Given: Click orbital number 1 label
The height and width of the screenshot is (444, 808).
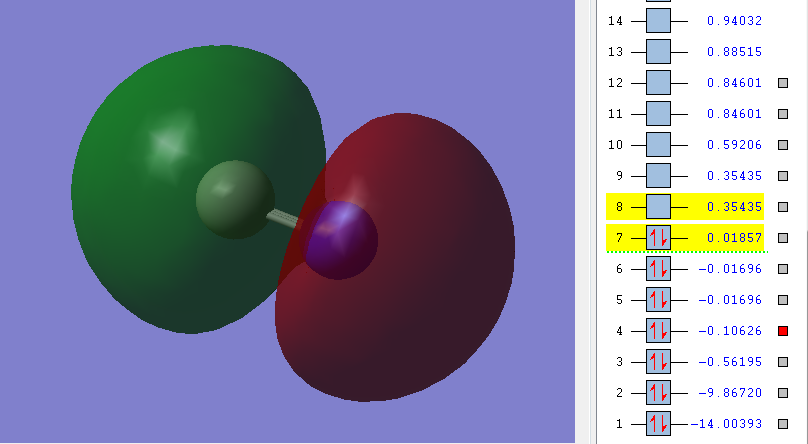Looking at the screenshot, I should coord(619,424).
